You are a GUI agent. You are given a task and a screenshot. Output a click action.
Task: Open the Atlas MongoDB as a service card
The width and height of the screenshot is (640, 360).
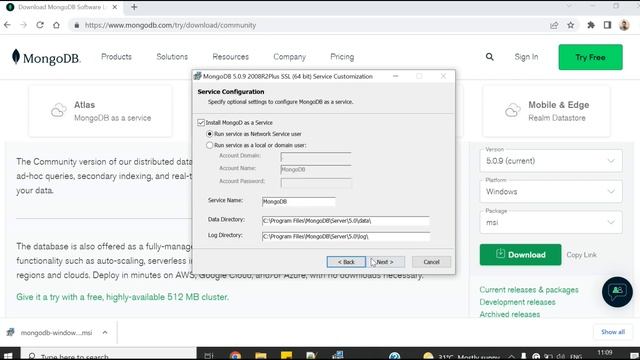click(x=100, y=111)
